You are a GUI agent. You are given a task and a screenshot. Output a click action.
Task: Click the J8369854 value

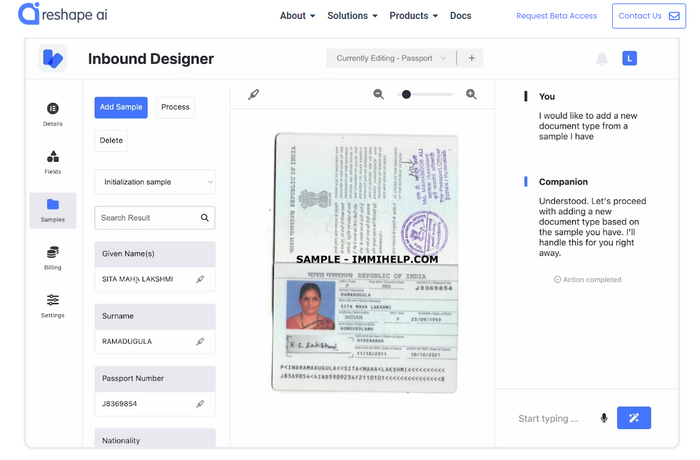click(x=120, y=404)
